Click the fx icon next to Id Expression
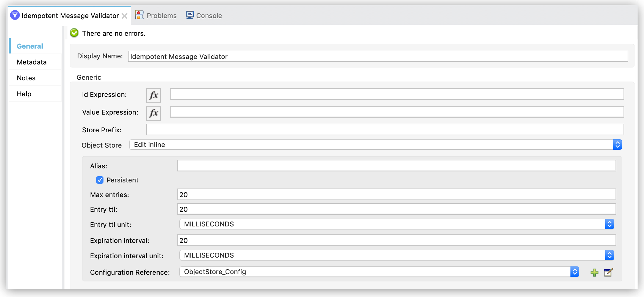Image resolution: width=644 pixels, height=297 pixels. 153,95
